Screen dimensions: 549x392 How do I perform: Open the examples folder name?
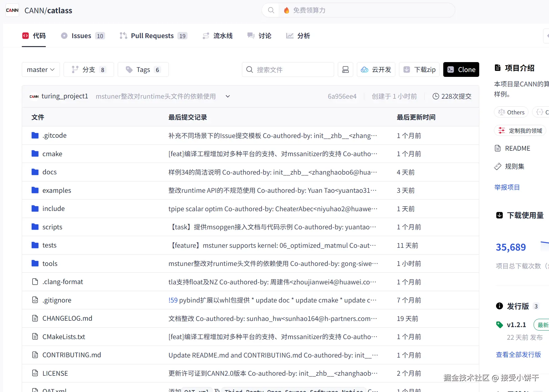pyautogui.click(x=57, y=190)
